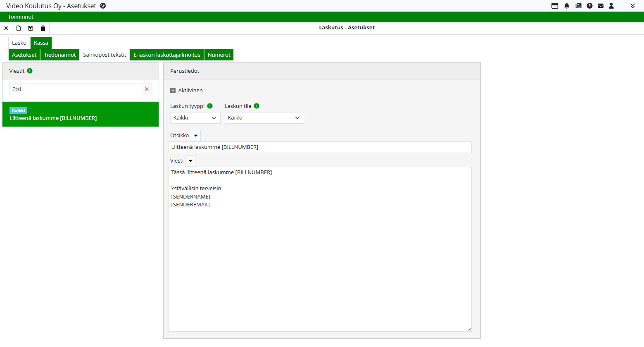Image resolution: width=644 pixels, height=347 pixels.
Task: Open the user profile icon
Action: pyautogui.click(x=611, y=6)
